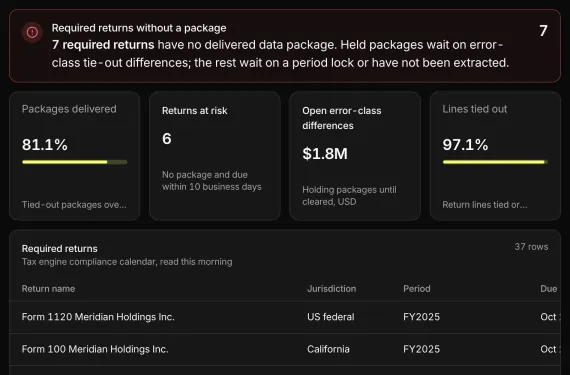This screenshot has height=375, width=570.
Task: Click the red alert warning icon
Action: pyautogui.click(x=32, y=32)
